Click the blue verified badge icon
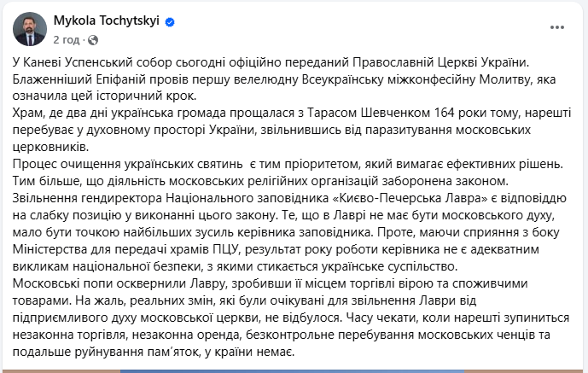This screenshot has height=373, width=588. 170,20
